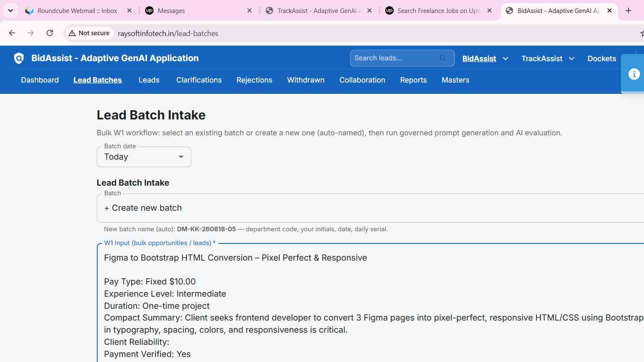This screenshot has height=362, width=644.
Task: Open the Reports menu item
Action: [x=413, y=80]
